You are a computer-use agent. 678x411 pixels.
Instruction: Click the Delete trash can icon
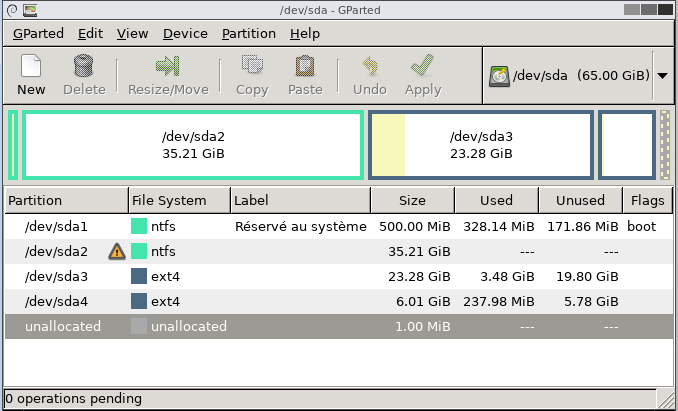[83, 66]
